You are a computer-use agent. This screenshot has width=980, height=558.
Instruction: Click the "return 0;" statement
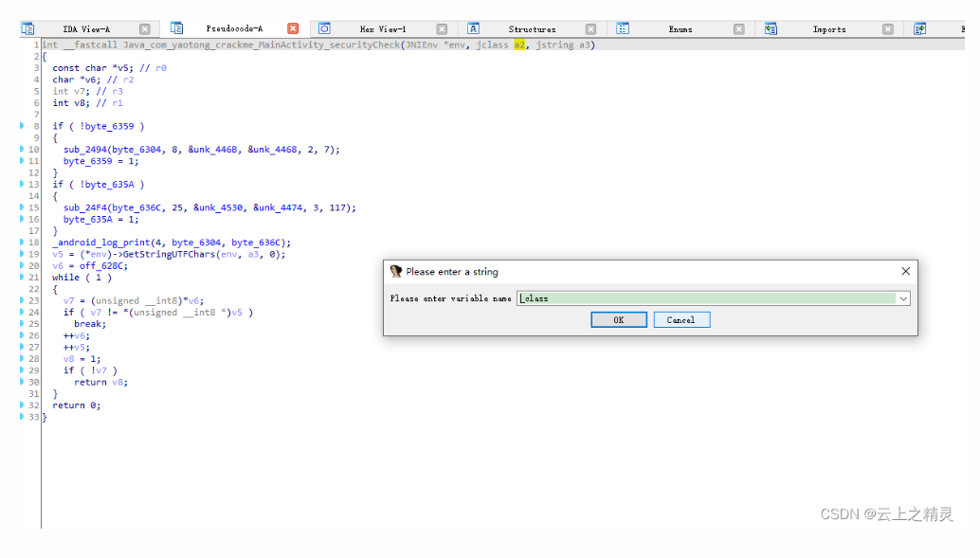click(76, 405)
